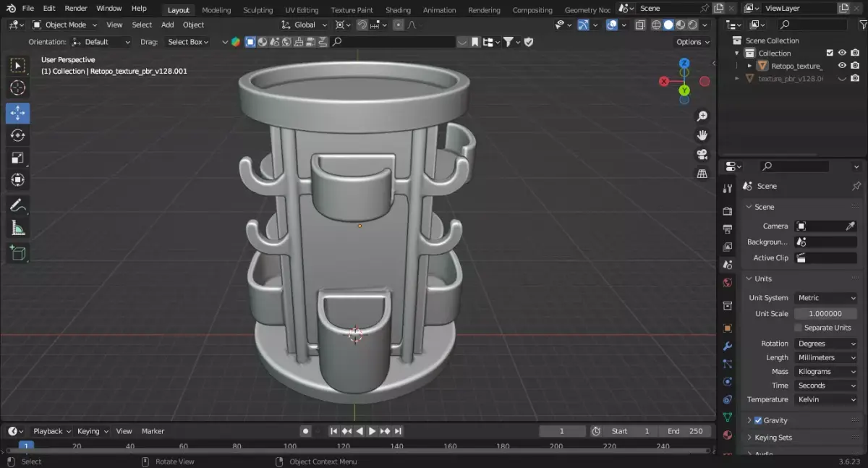Select the Add Cube tool
The width and height of the screenshot is (868, 468).
[18, 253]
